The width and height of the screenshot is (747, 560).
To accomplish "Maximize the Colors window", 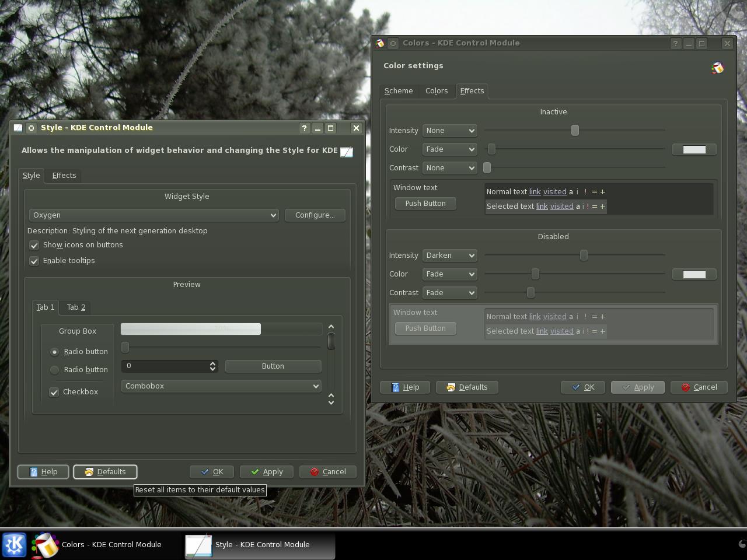I will click(x=702, y=43).
